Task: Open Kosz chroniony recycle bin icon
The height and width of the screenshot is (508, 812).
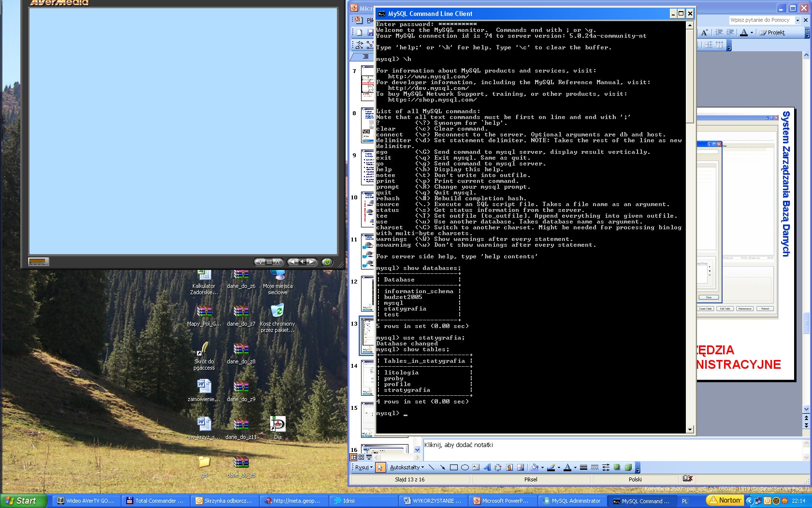Action: pyautogui.click(x=277, y=318)
